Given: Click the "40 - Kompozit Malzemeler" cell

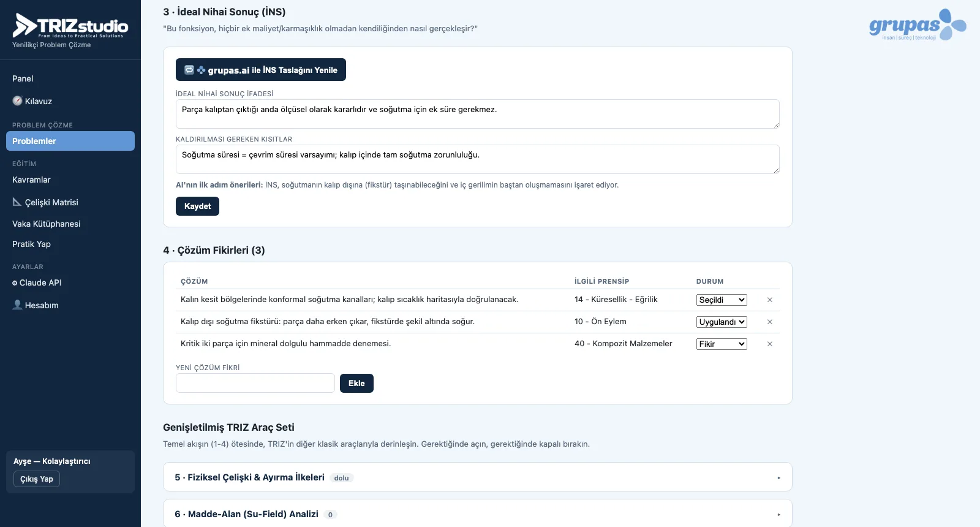Looking at the screenshot, I should click(624, 344).
